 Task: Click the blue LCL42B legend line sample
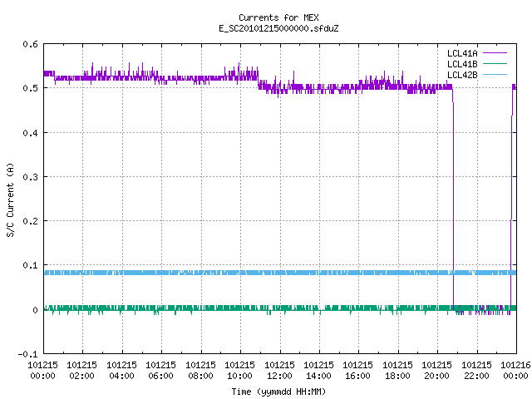pos(495,75)
